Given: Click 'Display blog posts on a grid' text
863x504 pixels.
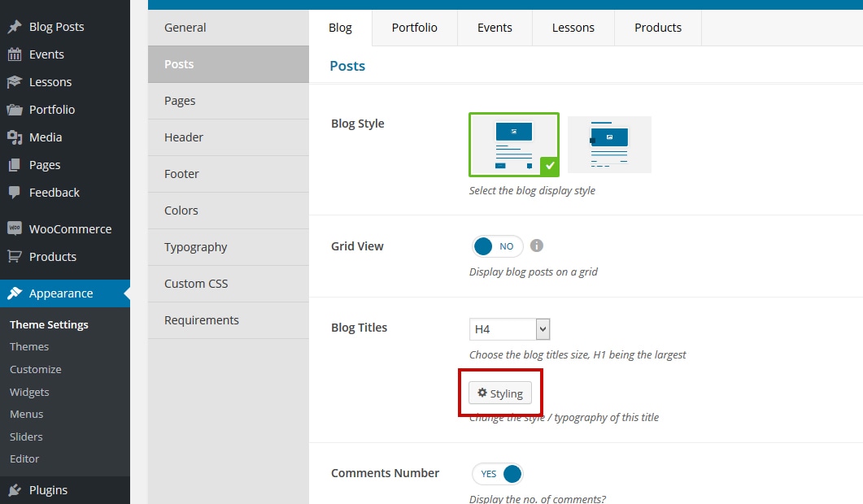Looking at the screenshot, I should point(534,272).
